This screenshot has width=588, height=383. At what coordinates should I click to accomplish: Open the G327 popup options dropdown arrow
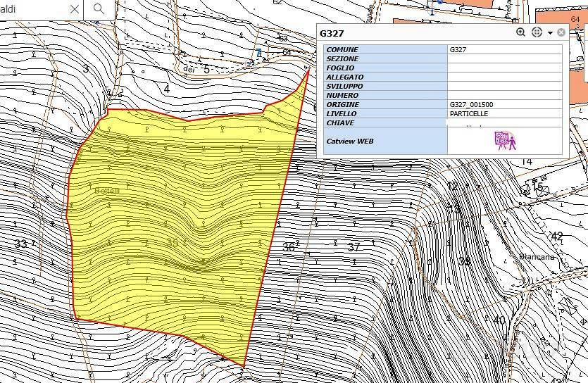pyautogui.click(x=550, y=33)
